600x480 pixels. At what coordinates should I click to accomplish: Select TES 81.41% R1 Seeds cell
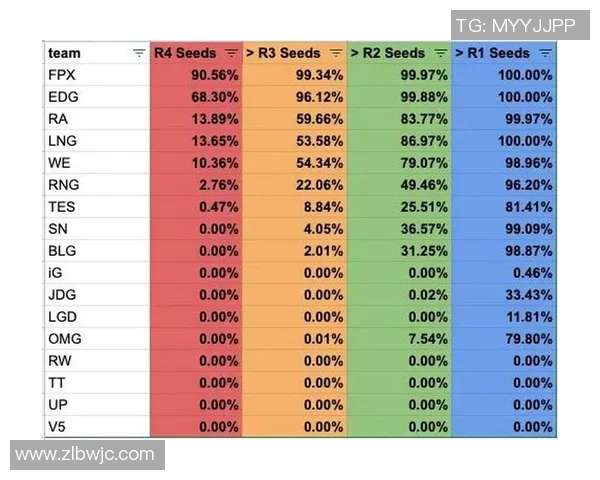pos(504,206)
